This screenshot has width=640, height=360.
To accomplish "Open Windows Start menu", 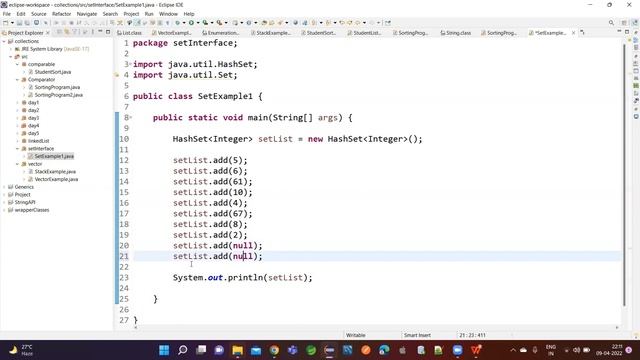I will [164, 350].
